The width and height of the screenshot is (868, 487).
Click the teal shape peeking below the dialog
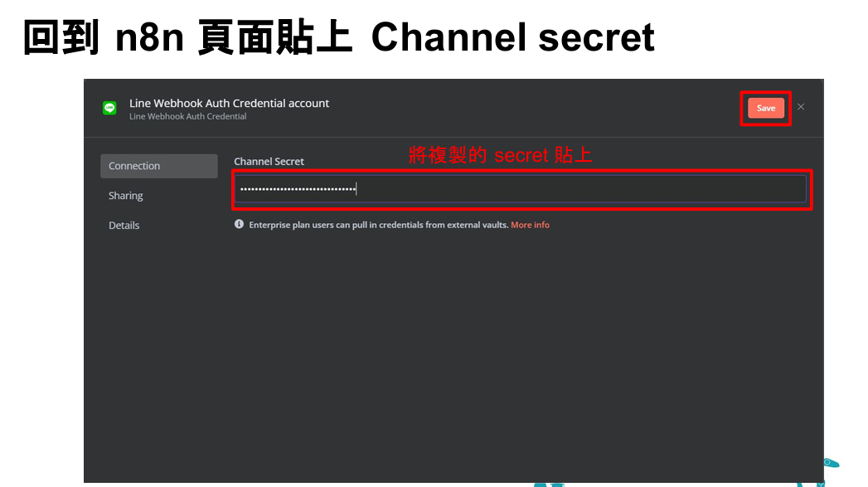click(549, 485)
